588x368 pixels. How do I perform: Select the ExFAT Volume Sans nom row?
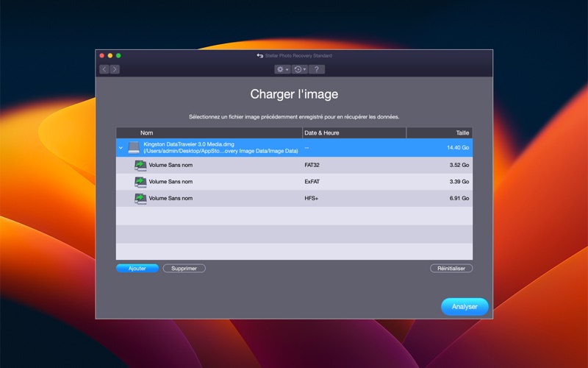click(294, 182)
